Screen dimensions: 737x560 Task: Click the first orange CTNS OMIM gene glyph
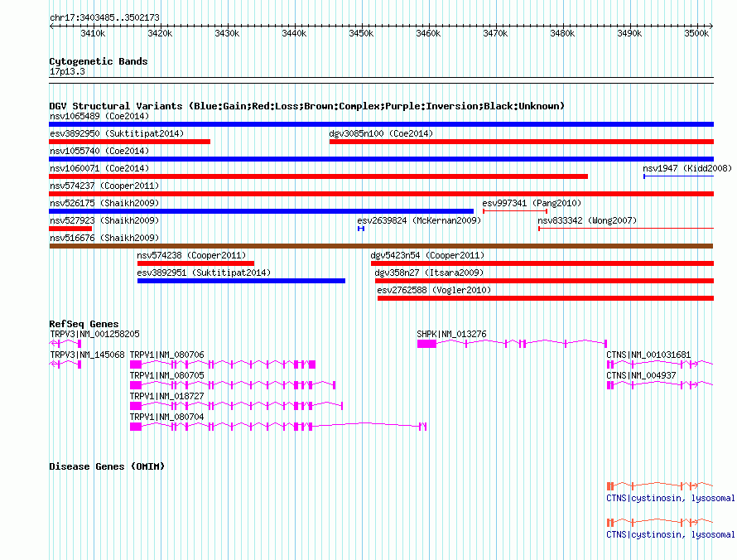click(x=660, y=485)
